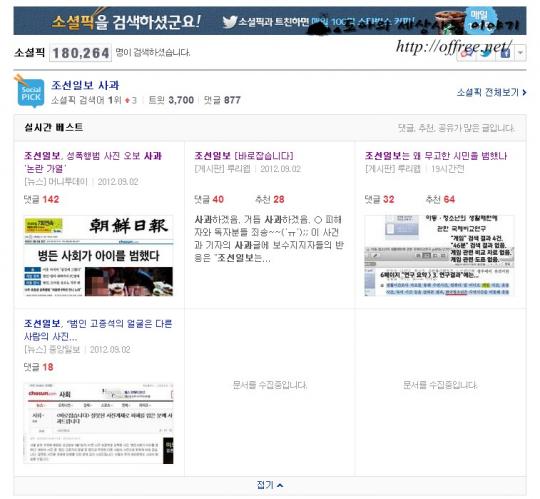
Task: Open 조선일보는 왜 무고한 시민을 범했나 post
Action: (436, 156)
